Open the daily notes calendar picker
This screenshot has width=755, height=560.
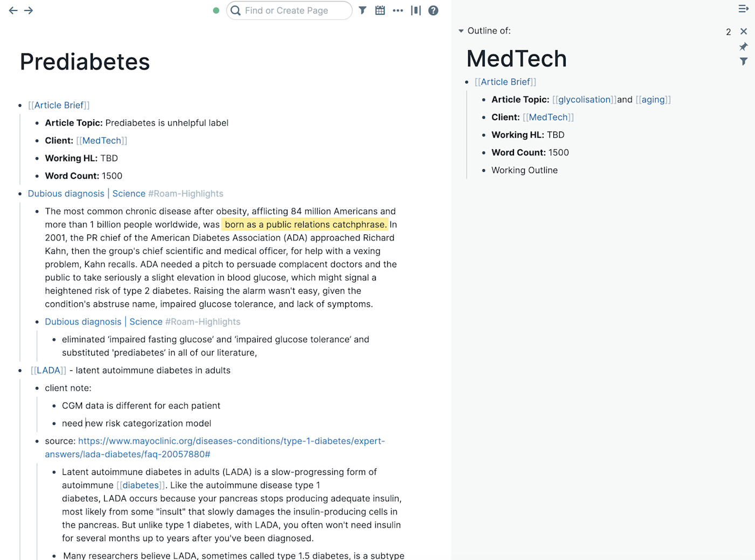point(380,10)
